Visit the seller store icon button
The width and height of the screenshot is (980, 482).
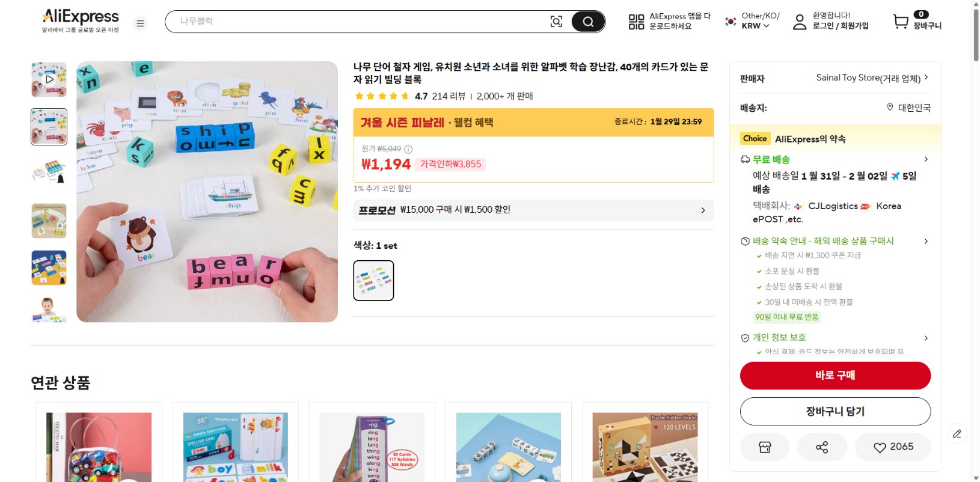click(x=765, y=447)
